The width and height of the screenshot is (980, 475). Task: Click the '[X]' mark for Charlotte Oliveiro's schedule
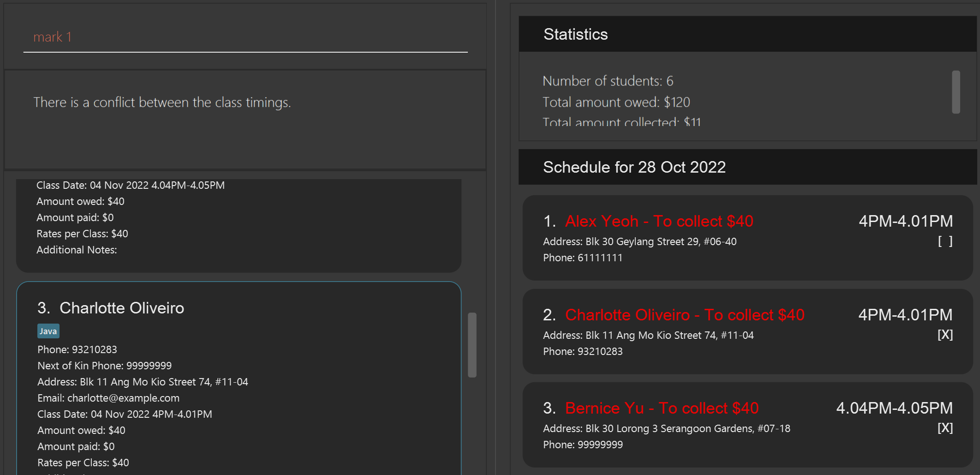pyautogui.click(x=945, y=335)
